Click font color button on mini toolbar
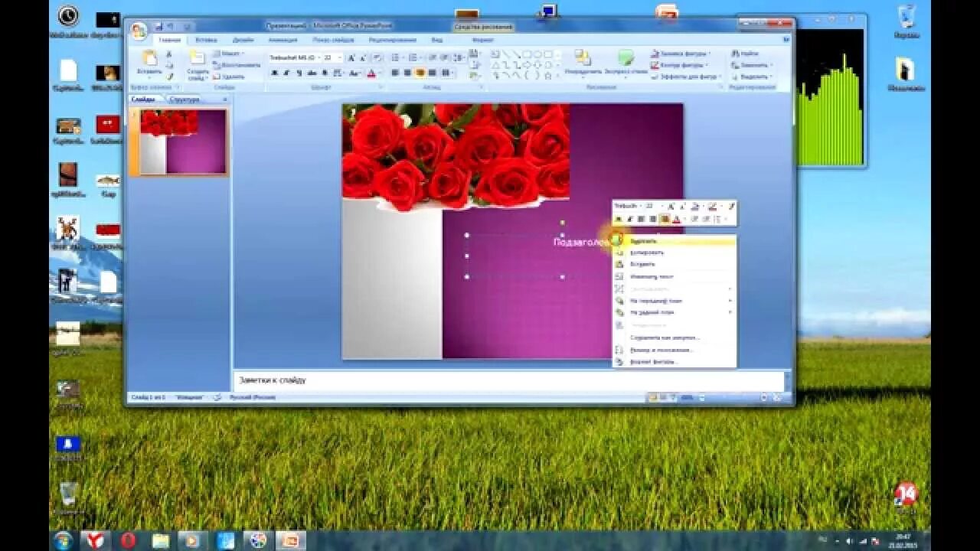 [x=676, y=219]
